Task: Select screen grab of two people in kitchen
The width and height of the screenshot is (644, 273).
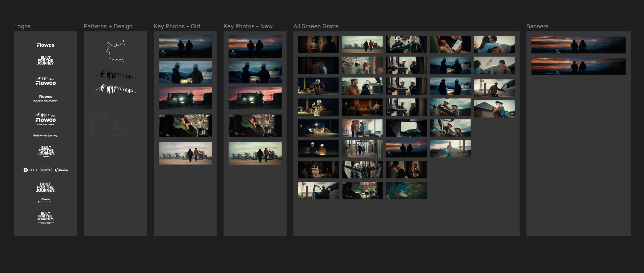Action: click(x=362, y=107)
